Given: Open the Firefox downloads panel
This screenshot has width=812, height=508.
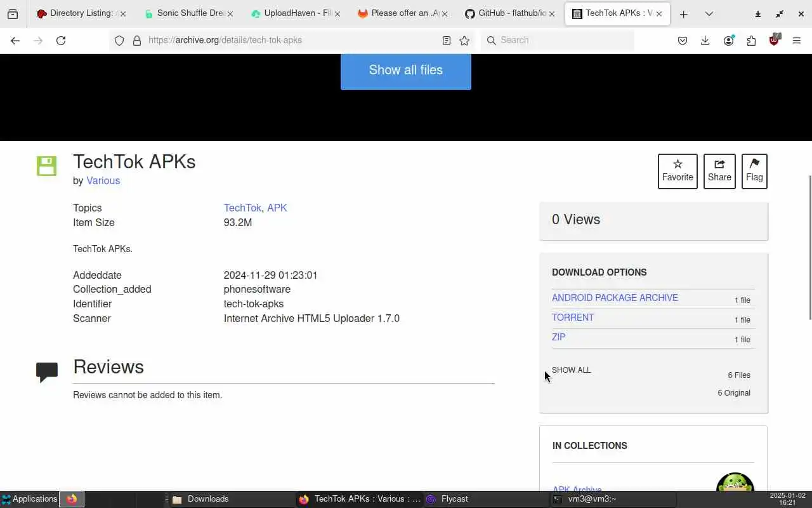Looking at the screenshot, I should click(x=705, y=41).
